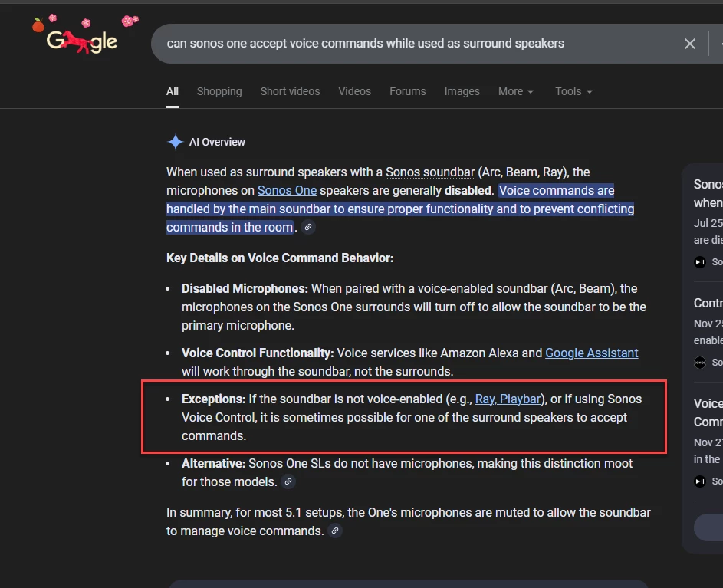Follow the Ray, Playbar link
The height and width of the screenshot is (588, 723).
[508, 399]
